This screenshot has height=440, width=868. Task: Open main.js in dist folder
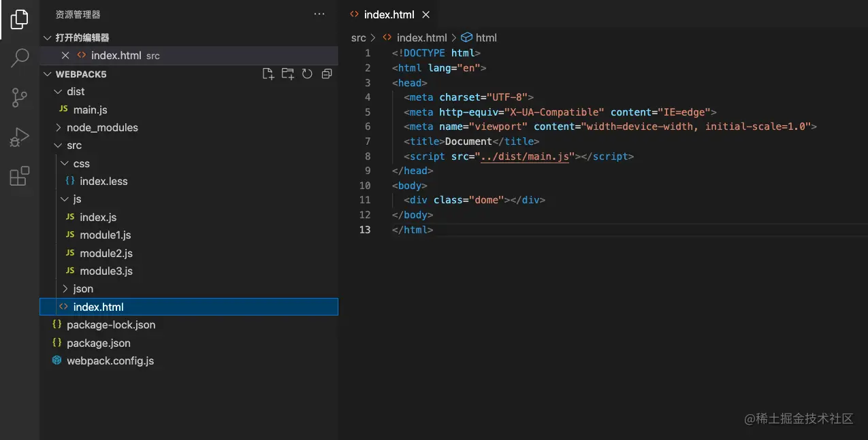point(189,109)
